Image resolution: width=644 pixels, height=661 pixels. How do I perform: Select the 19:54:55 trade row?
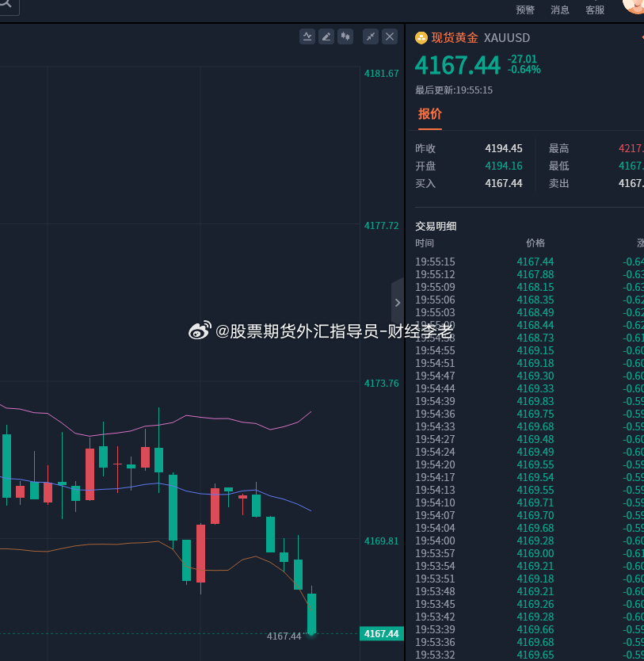click(x=529, y=351)
